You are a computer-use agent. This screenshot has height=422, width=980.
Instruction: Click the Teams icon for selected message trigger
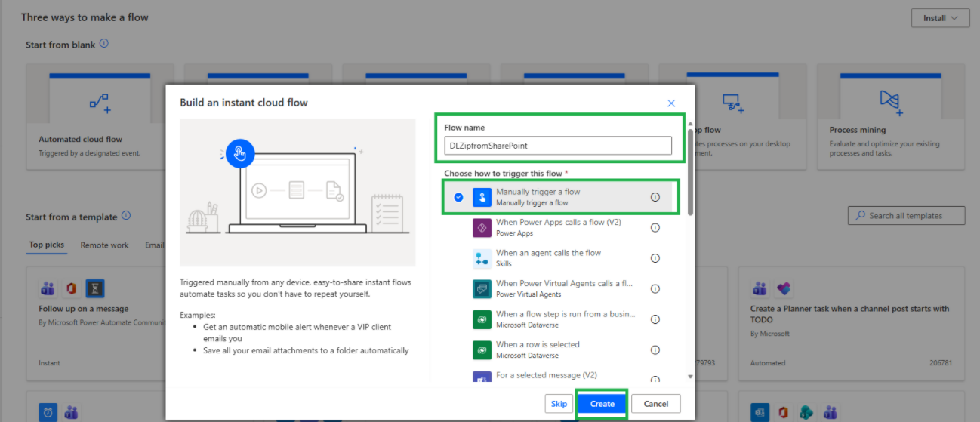pos(482,377)
